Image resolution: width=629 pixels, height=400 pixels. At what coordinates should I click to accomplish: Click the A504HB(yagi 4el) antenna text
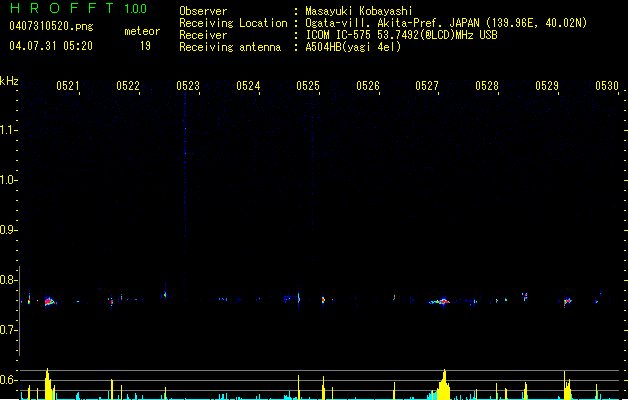(353, 47)
